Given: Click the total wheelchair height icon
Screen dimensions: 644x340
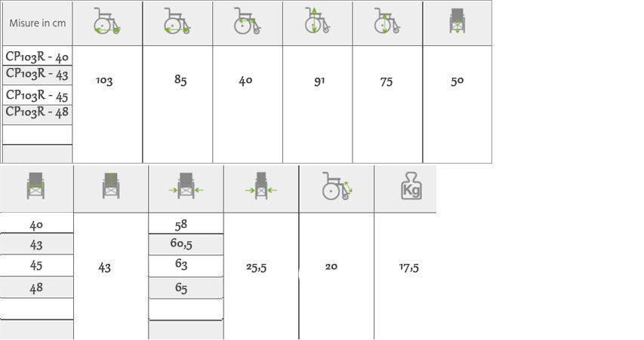Looking at the screenshot, I should coord(317,22).
